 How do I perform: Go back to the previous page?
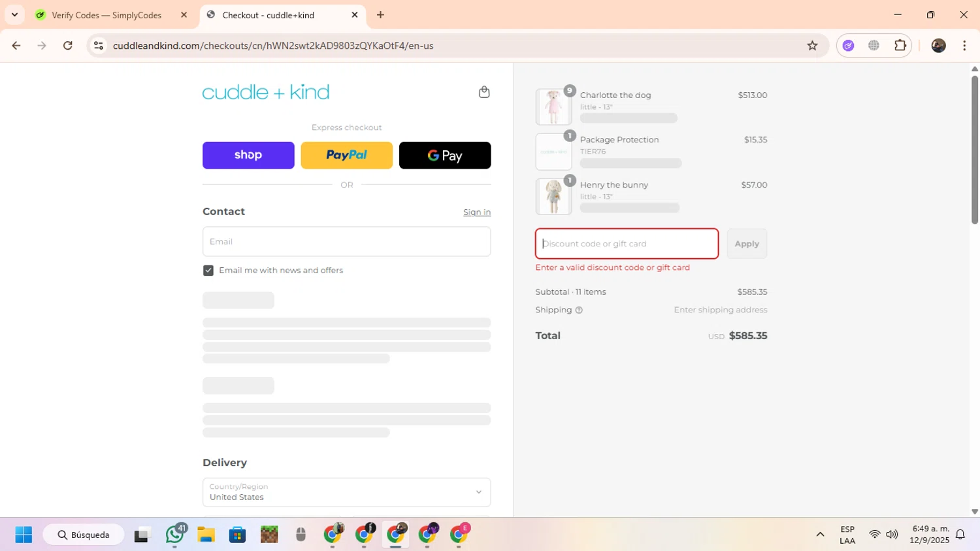[16, 46]
